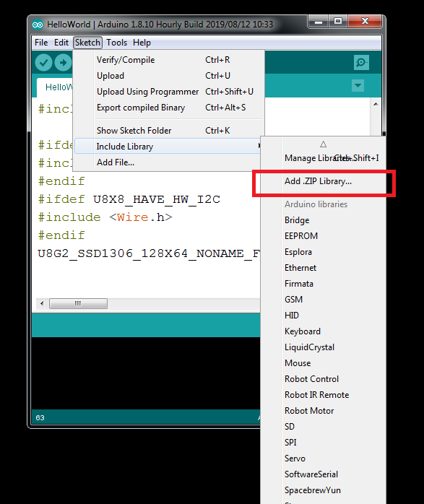Click the U8G2_SSD1306_128X64_NONAME code line
This screenshot has height=504, width=424.
pyautogui.click(x=149, y=253)
